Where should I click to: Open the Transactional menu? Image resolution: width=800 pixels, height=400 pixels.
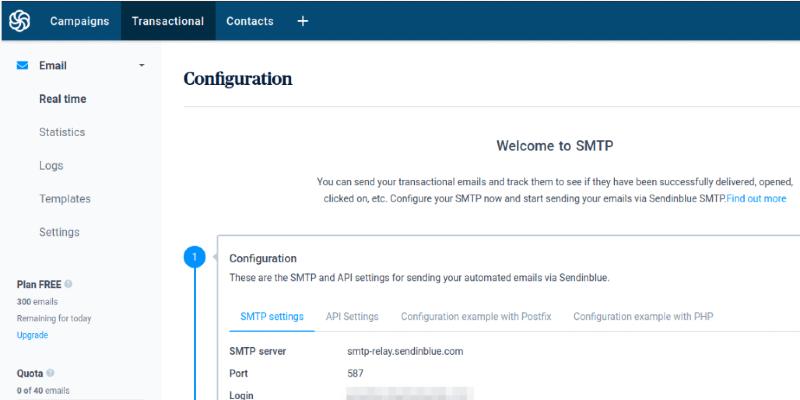(168, 21)
